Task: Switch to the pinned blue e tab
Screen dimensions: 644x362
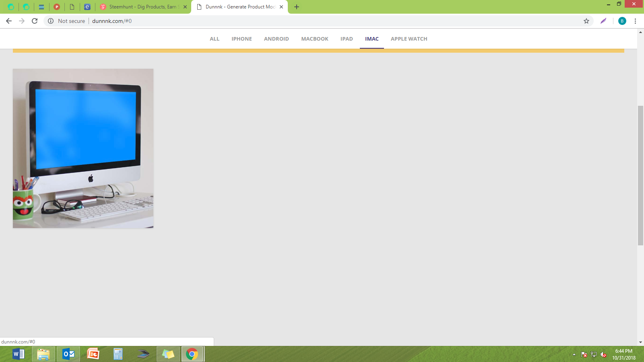Action: (87, 7)
